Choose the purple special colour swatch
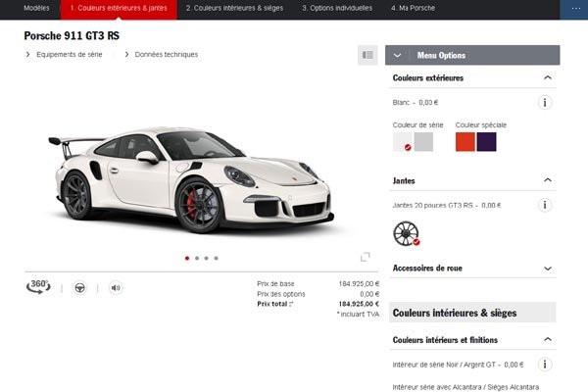 tap(486, 142)
